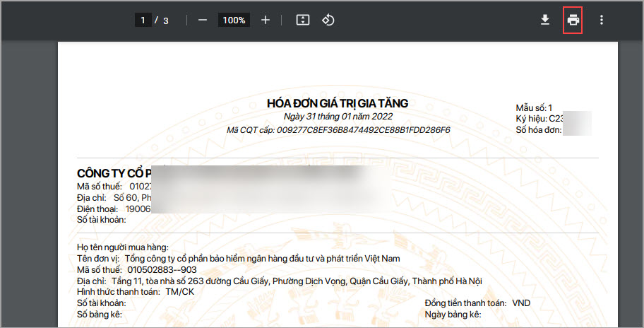This screenshot has width=644, height=328.
Task: Click the payment method TM/CK
Action: coord(179,292)
